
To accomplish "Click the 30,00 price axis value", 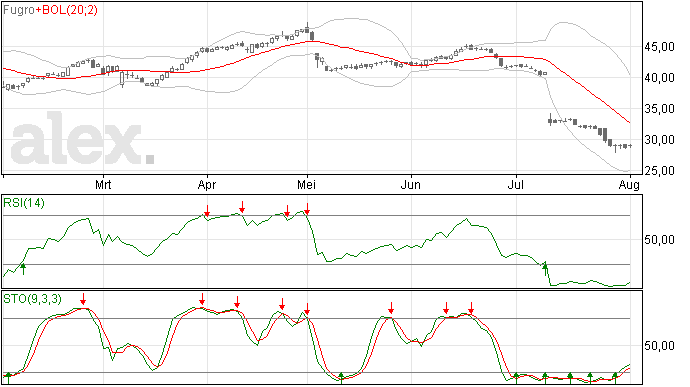I will [659, 140].
